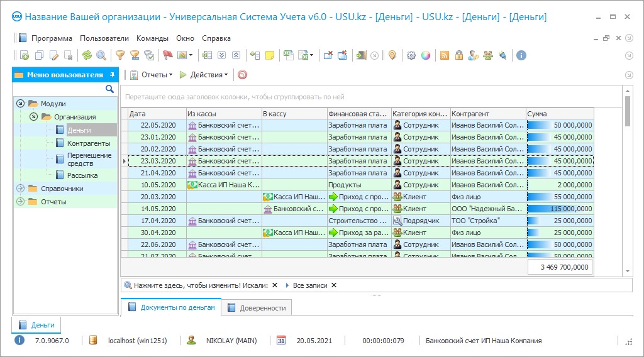The width and height of the screenshot is (644, 357).
Task: Open the Пользователи menu
Action: pyautogui.click(x=104, y=38)
